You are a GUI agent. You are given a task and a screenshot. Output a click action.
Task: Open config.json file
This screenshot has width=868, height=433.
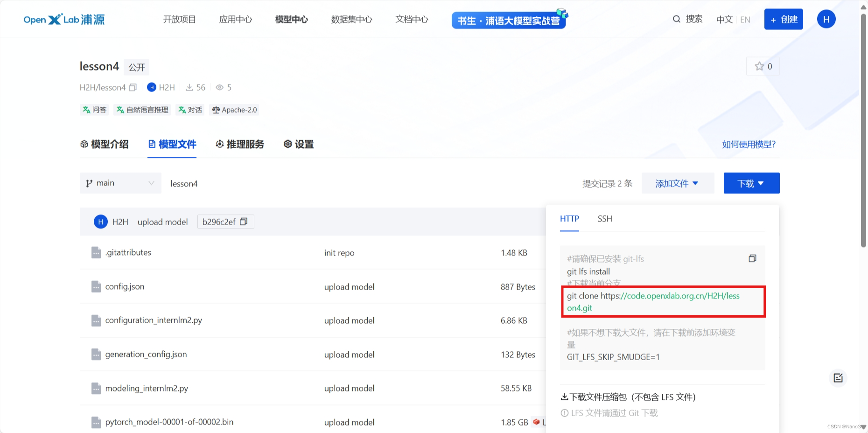(x=125, y=286)
